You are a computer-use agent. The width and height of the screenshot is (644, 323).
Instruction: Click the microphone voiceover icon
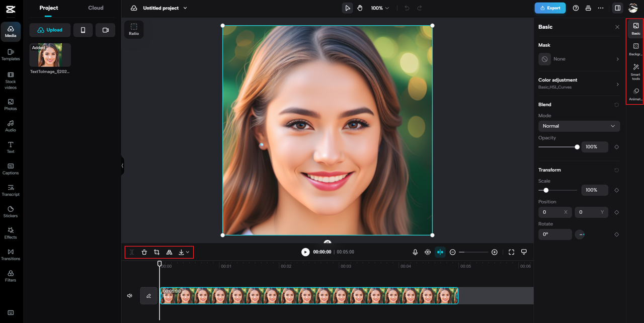click(415, 252)
